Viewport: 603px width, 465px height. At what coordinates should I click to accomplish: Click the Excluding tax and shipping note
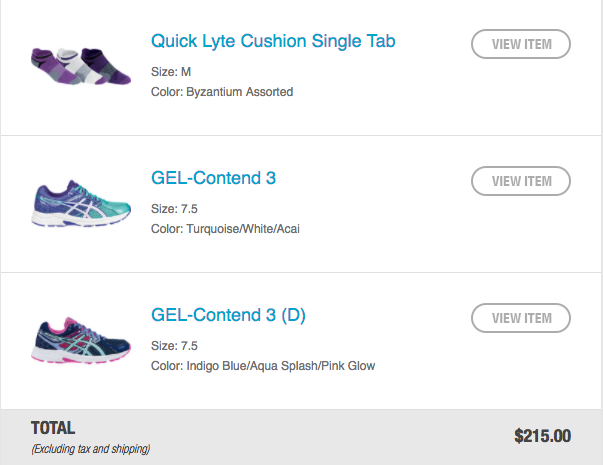point(90,449)
